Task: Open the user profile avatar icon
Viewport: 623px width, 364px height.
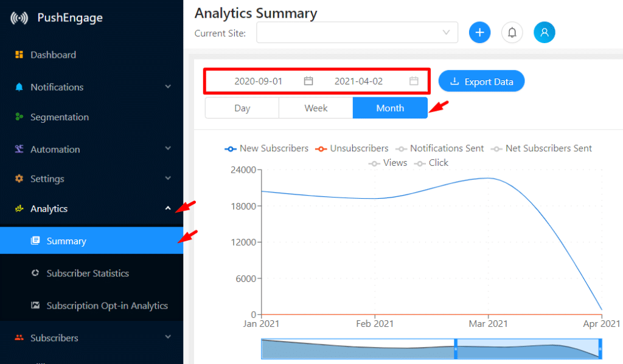Action: 545,33
